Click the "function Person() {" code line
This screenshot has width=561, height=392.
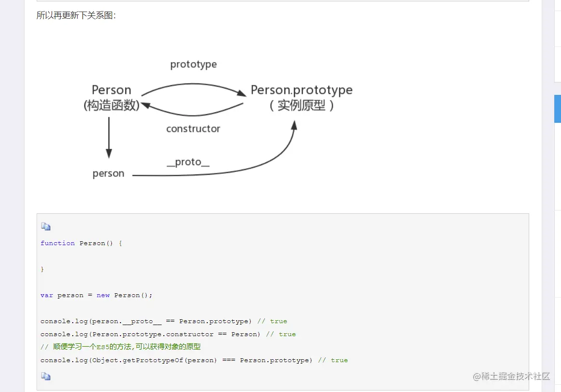(x=81, y=243)
